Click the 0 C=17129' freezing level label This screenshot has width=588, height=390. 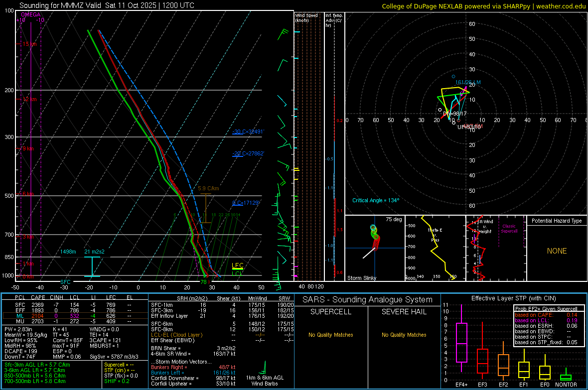(x=246, y=203)
